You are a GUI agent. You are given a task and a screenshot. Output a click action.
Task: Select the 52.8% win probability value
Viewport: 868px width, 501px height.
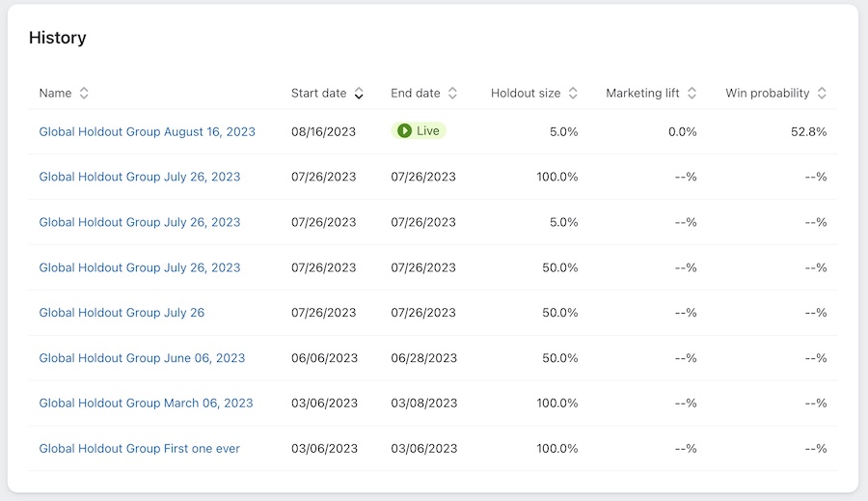(x=808, y=131)
